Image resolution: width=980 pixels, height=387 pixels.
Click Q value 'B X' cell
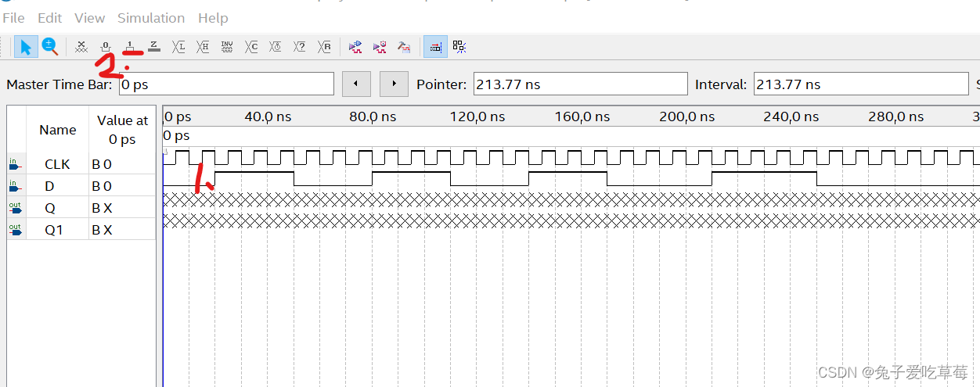click(122, 208)
